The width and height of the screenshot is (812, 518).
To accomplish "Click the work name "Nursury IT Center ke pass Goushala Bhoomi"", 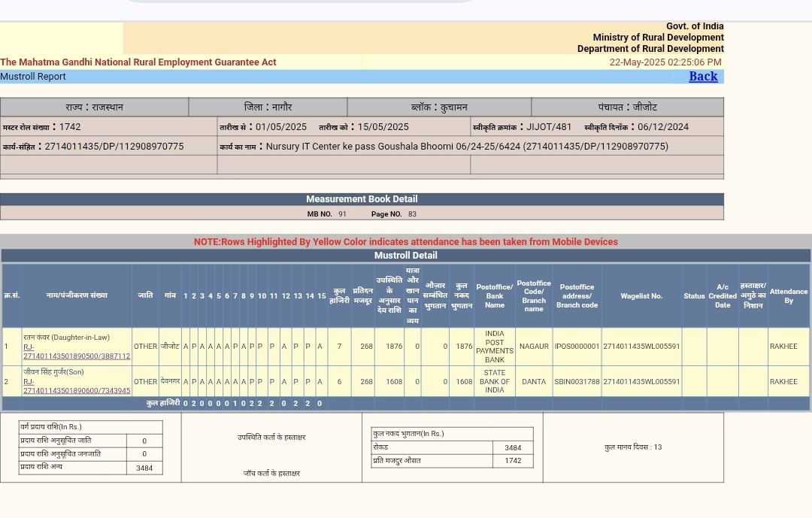I will click(359, 147).
